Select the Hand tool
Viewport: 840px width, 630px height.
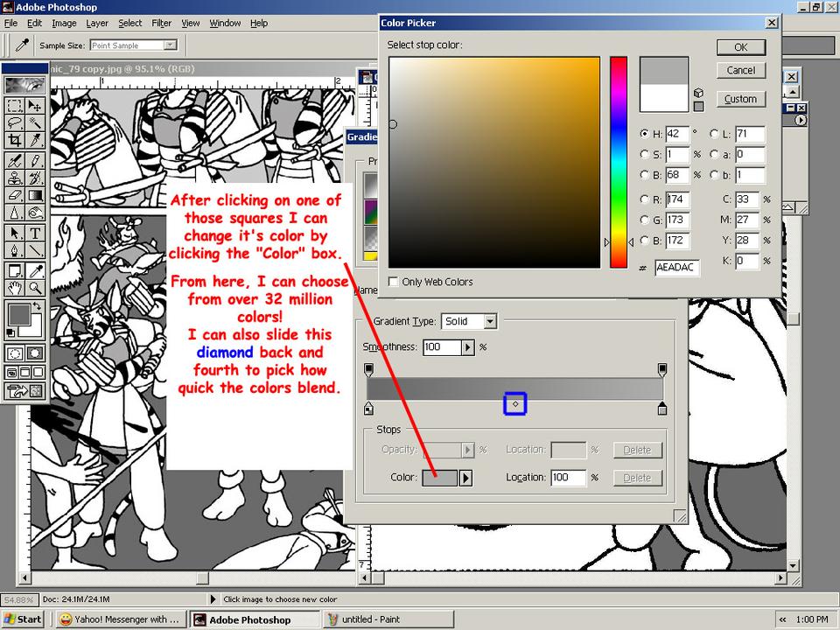[x=15, y=288]
